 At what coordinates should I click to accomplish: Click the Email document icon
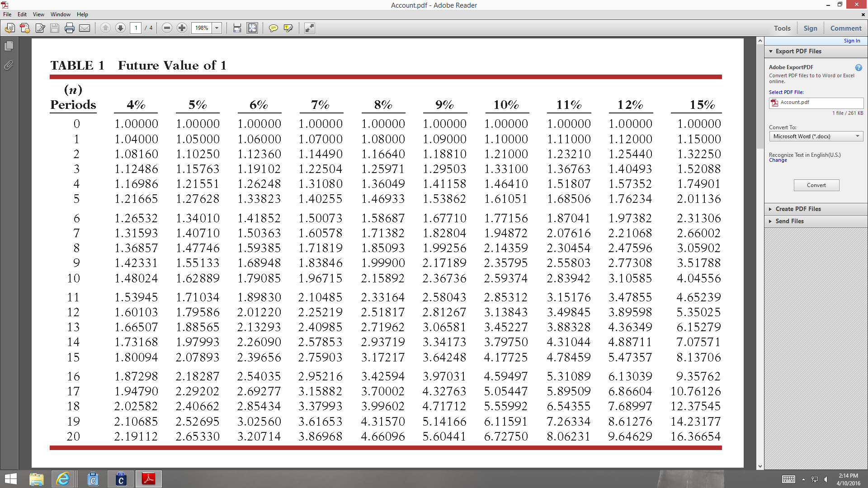pos(84,28)
